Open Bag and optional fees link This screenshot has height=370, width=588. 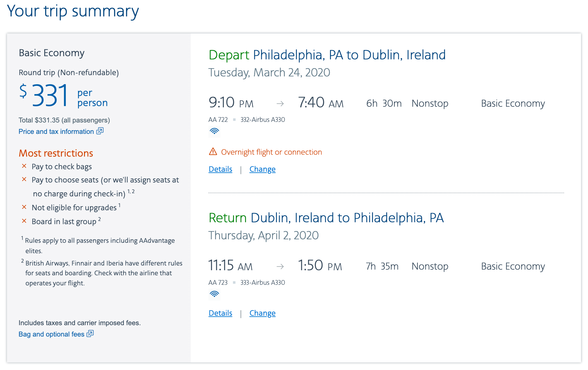(51, 334)
